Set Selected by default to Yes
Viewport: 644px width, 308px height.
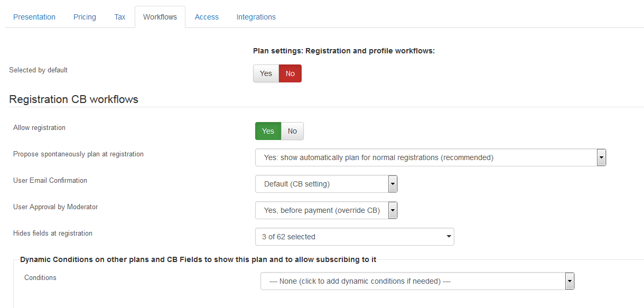[266, 73]
